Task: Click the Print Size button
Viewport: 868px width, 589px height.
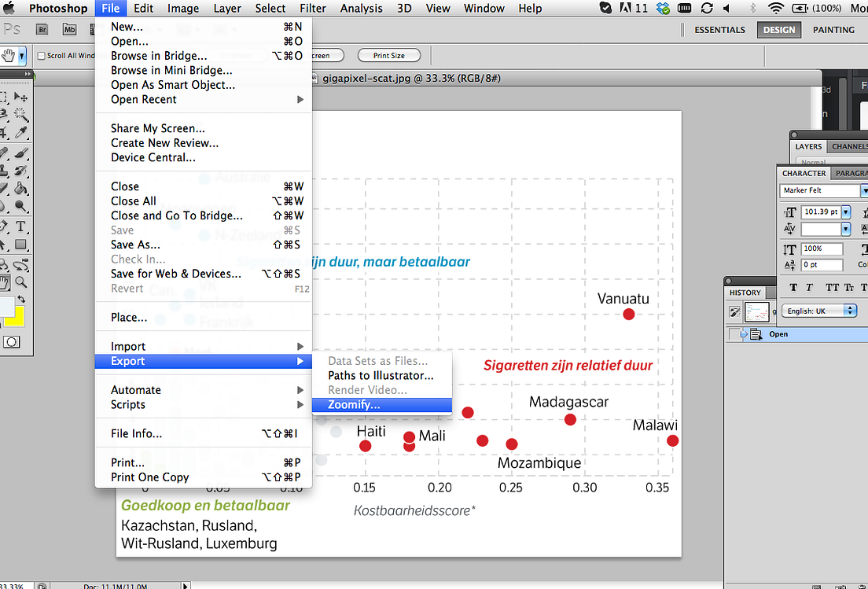Action: (389, 56)
